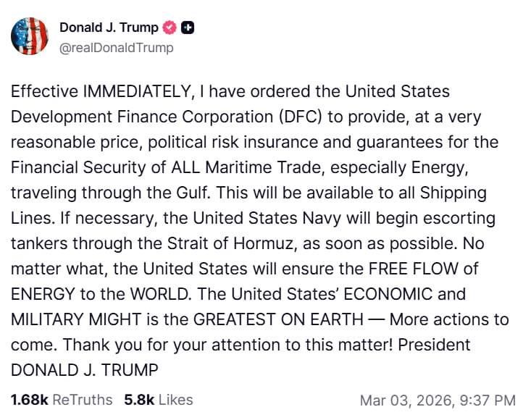Open the Mar 03, 2026 timestamp link
Viewport: 531px width, 420px height.
pyautogui.click(x=438, y=400)
